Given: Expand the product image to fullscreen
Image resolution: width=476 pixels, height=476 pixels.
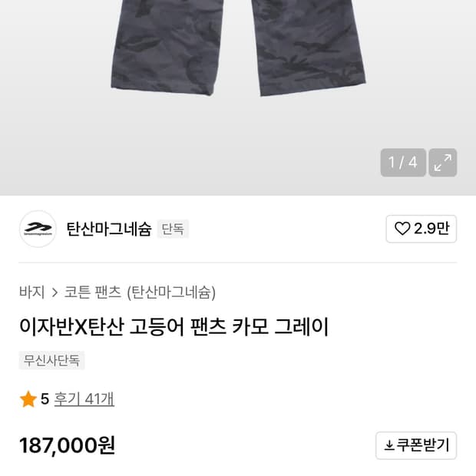Looking at the screenshot, I should pos(443,163).
